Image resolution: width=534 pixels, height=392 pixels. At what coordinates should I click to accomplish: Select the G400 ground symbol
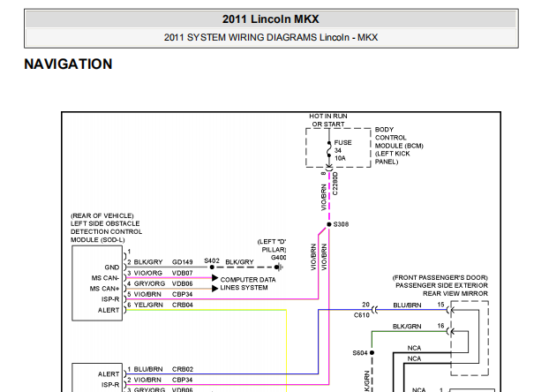(279, 268)
